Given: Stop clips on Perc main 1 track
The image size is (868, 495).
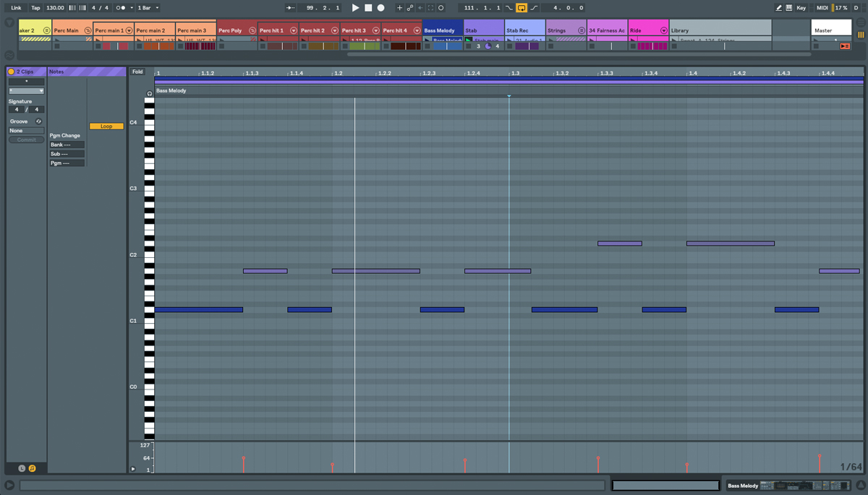Looking at the screenshot, I should (98, 46).
